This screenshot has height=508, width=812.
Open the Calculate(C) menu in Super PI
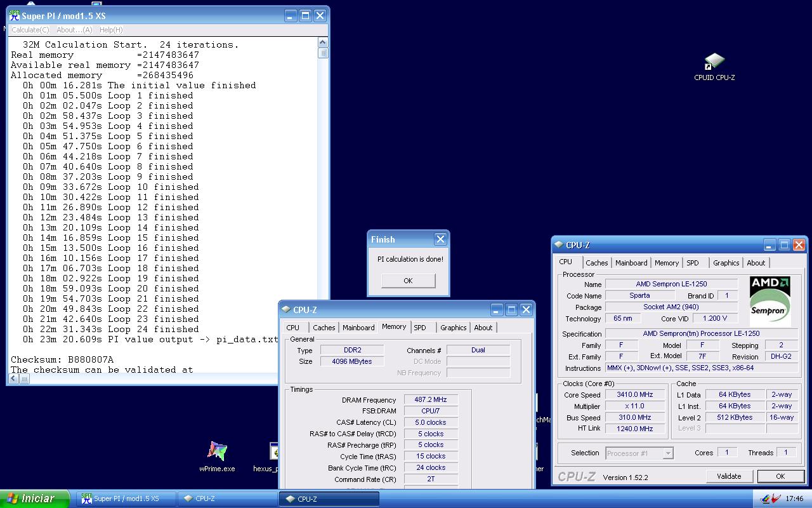coord(30,30)
